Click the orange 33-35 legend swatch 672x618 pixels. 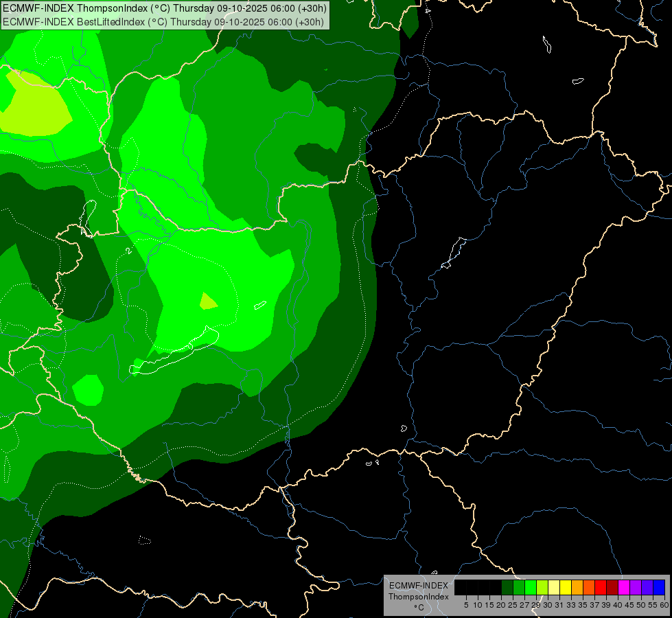tap(577, 587)
